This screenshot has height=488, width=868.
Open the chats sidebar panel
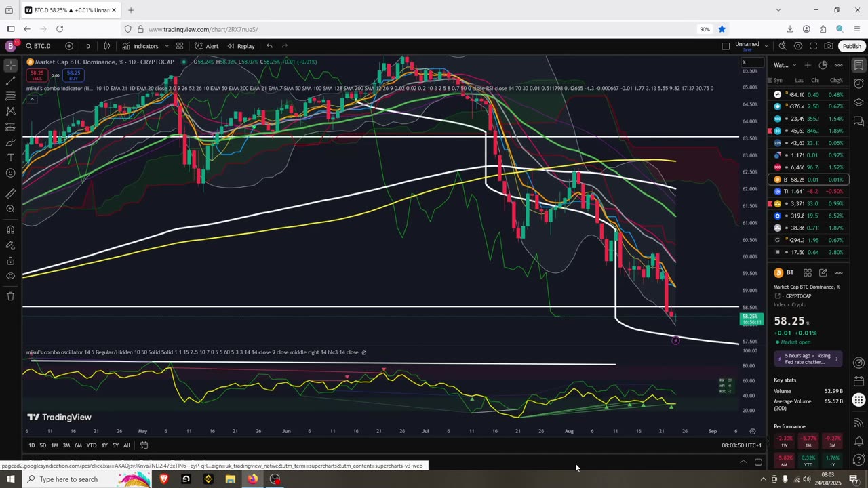(859, 121)
